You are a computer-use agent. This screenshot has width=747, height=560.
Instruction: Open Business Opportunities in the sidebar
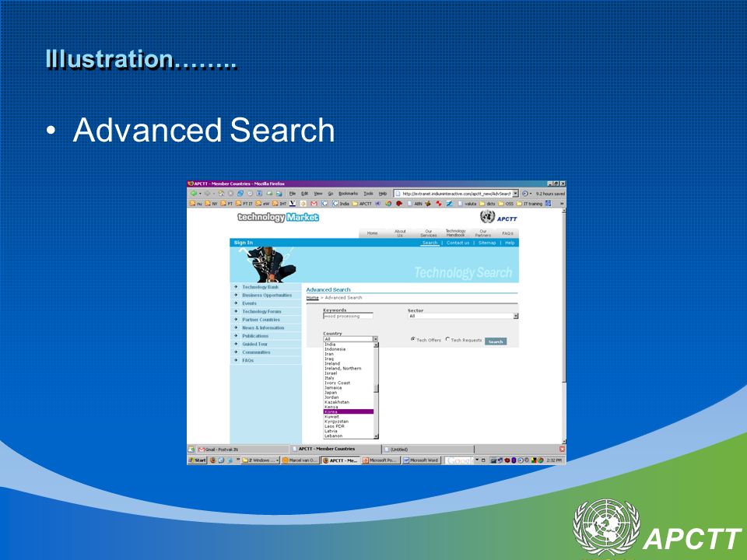(x=267, y=296)
